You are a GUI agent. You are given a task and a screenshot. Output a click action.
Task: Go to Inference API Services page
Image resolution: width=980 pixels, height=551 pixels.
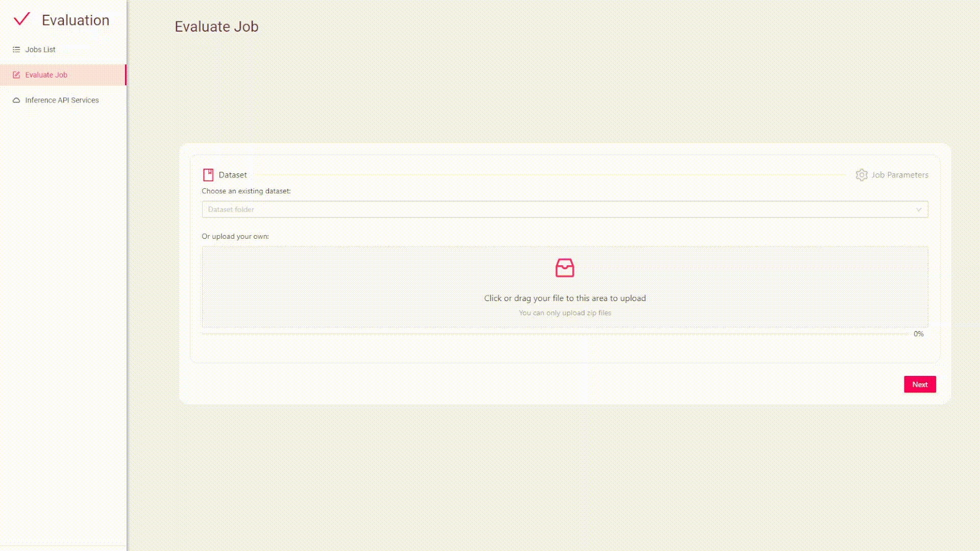(62, 101)
